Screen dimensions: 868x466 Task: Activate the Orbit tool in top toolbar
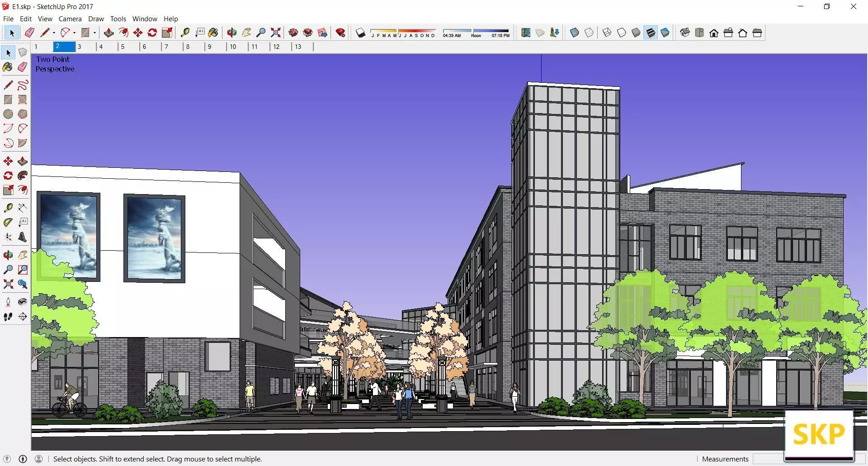point(232,33)
